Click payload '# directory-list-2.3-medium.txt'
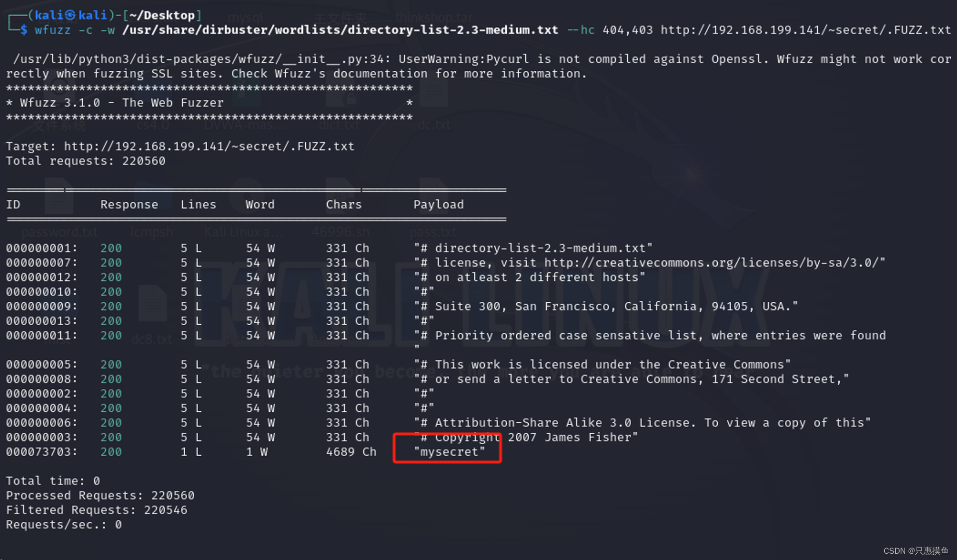 point(533,248)
